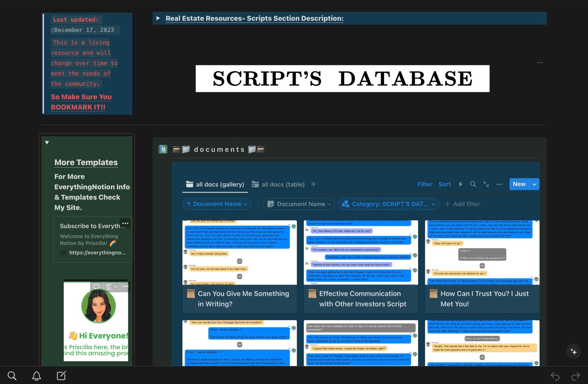588x384 pixels.
Task: Click the comment icon on the image
Action: click(96, 287)
